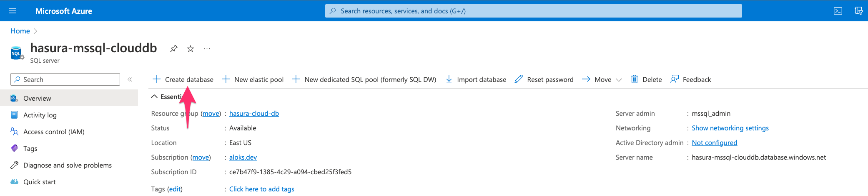
Task: Click move link next to Subscription
Action: 201,157
